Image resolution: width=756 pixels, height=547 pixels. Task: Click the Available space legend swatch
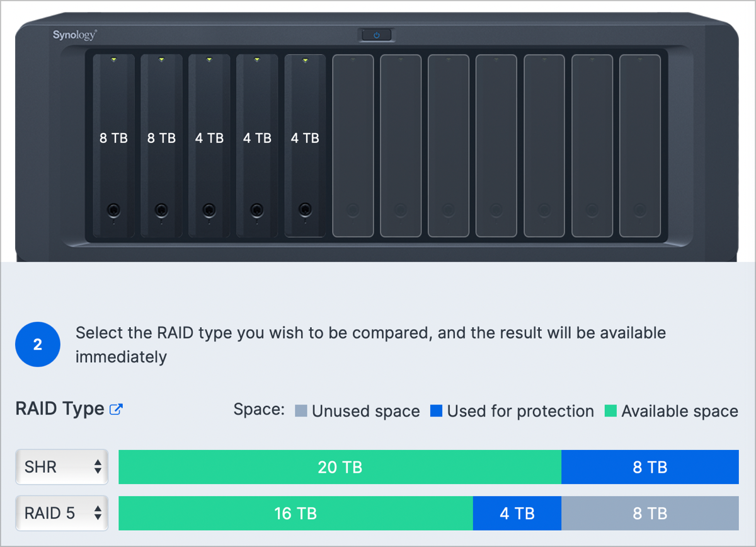coord(610,412)
